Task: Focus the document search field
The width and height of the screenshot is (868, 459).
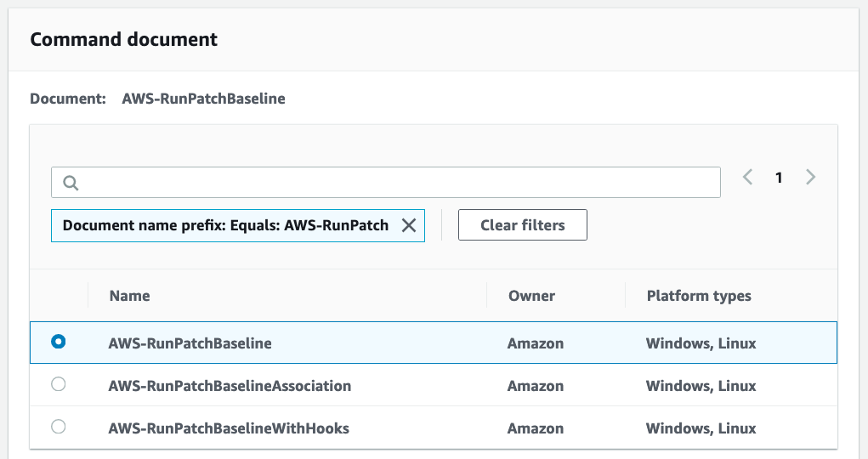Action: tap(386, 182)
